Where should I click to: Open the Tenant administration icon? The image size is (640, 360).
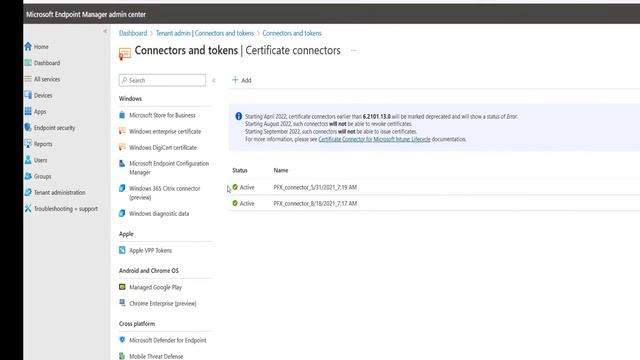(x=28, y=192)
